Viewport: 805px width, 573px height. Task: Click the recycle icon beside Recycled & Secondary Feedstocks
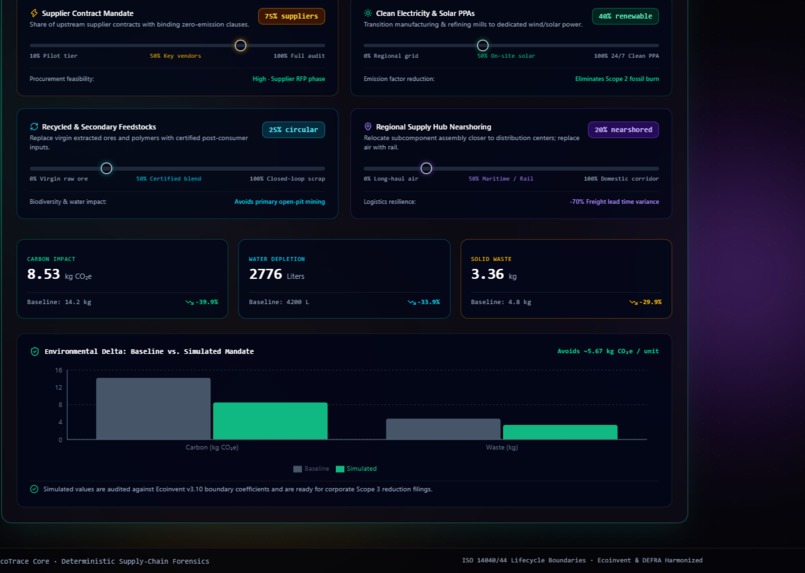[x=34, y=127]
